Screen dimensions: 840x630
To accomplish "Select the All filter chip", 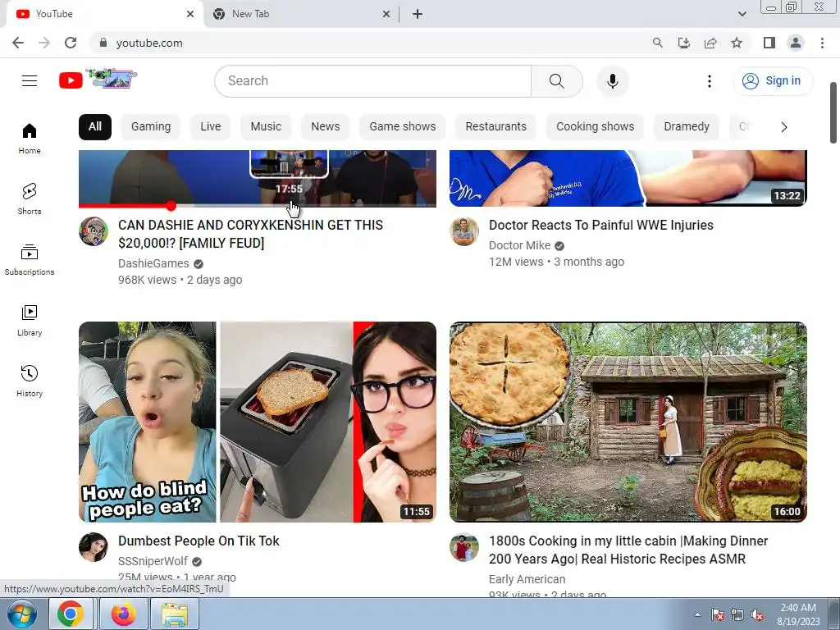I will (x=95, y=127).
